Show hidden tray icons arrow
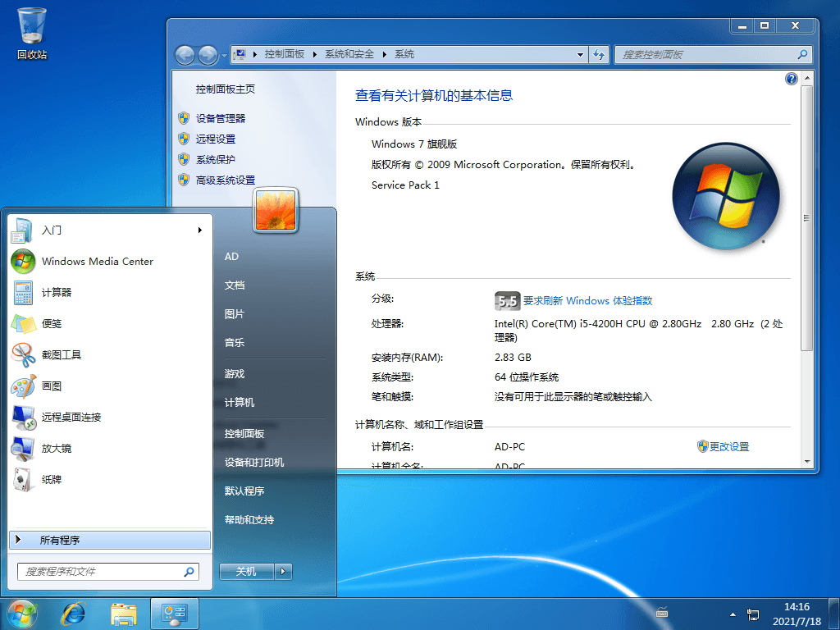Image resolution: width=840 pixels, height=630 pixels. tap(733, 614)
